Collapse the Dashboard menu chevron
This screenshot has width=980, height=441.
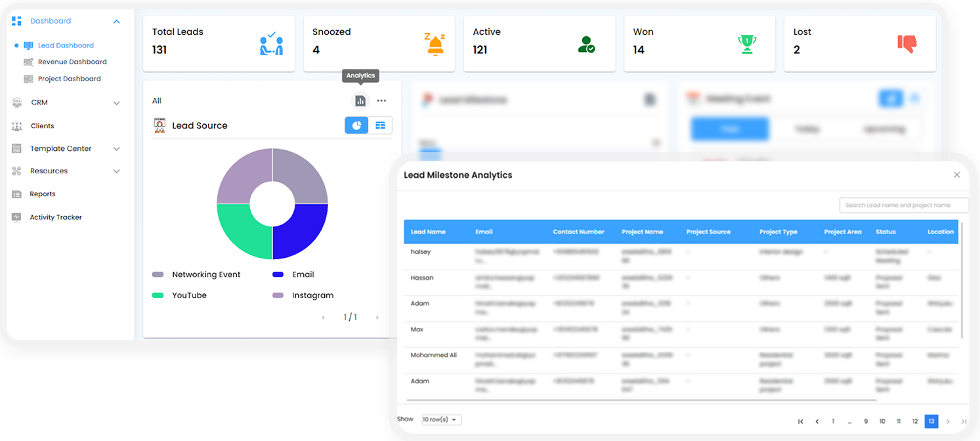[x=116, y=22]
